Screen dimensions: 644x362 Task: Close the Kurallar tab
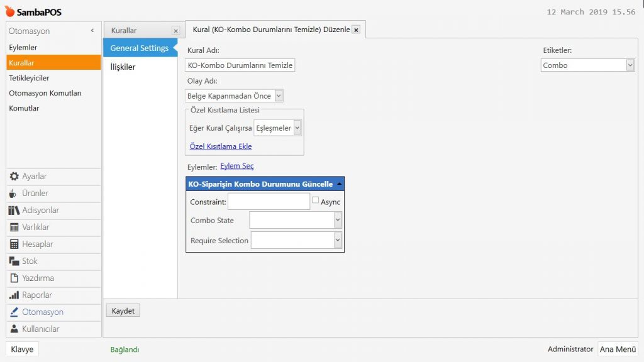[175, 31]
